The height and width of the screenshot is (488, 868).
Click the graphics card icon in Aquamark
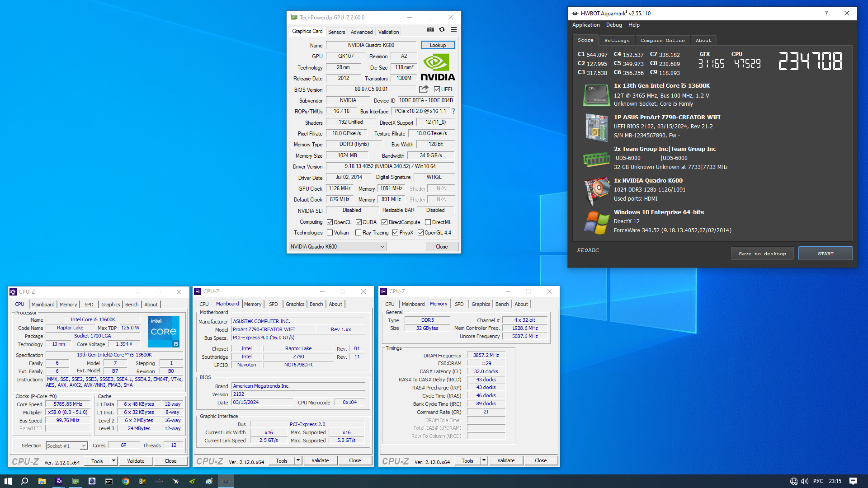coord(596,191)
